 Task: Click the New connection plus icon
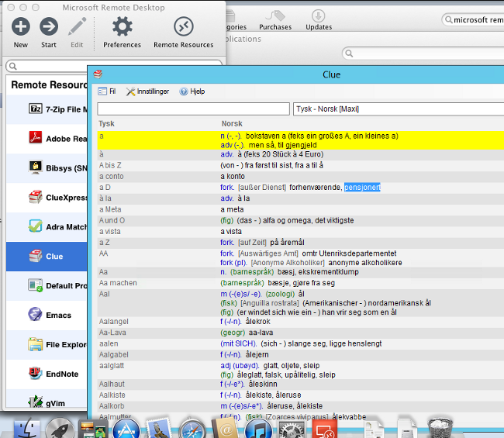(21, 26)
